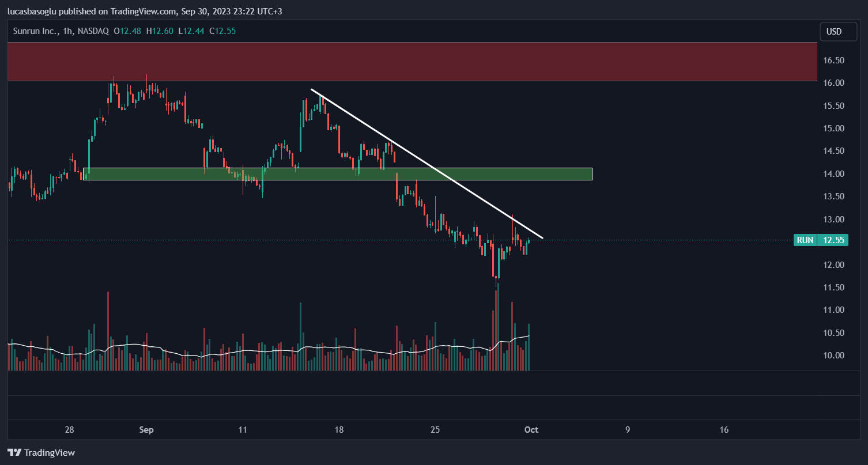Click the 11.50 price axis label
The image size is (868, 465).
point(834,288)
